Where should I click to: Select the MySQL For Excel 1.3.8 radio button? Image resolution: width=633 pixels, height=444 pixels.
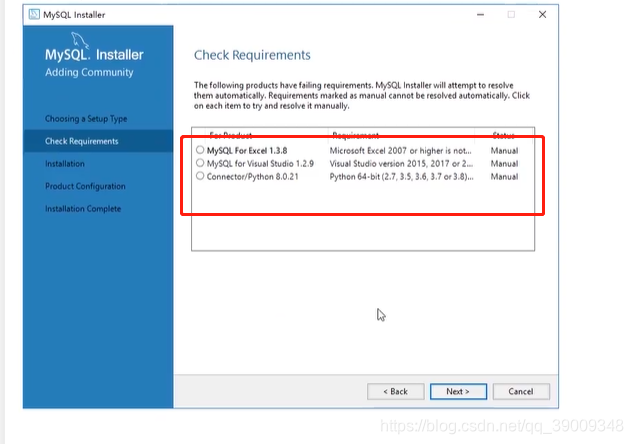point(200,150)
